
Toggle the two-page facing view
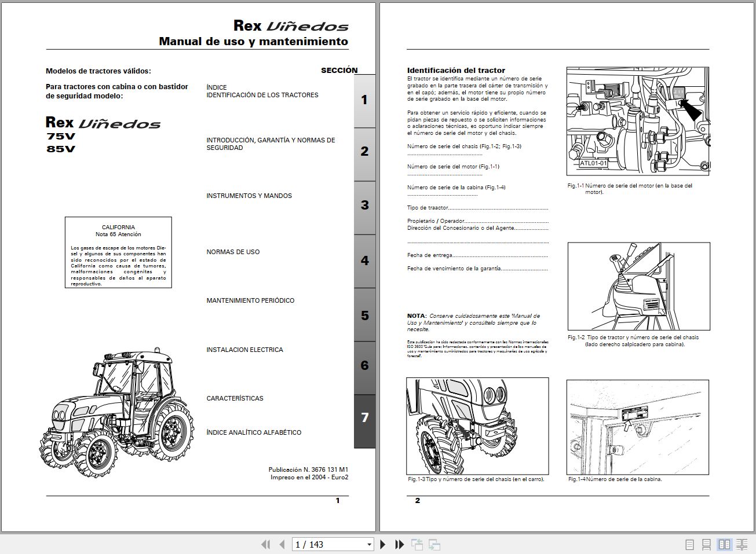pyautogui.click(x=724, y=544)
